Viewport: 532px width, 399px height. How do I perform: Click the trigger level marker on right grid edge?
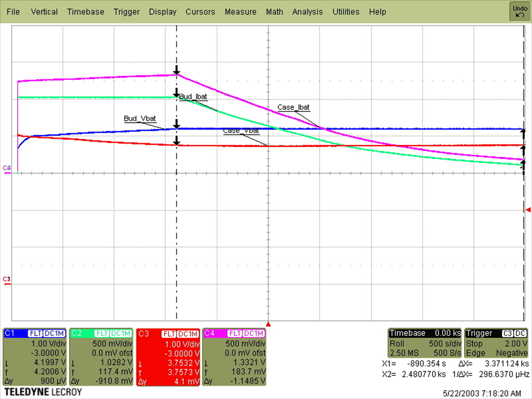coord(528,210)
